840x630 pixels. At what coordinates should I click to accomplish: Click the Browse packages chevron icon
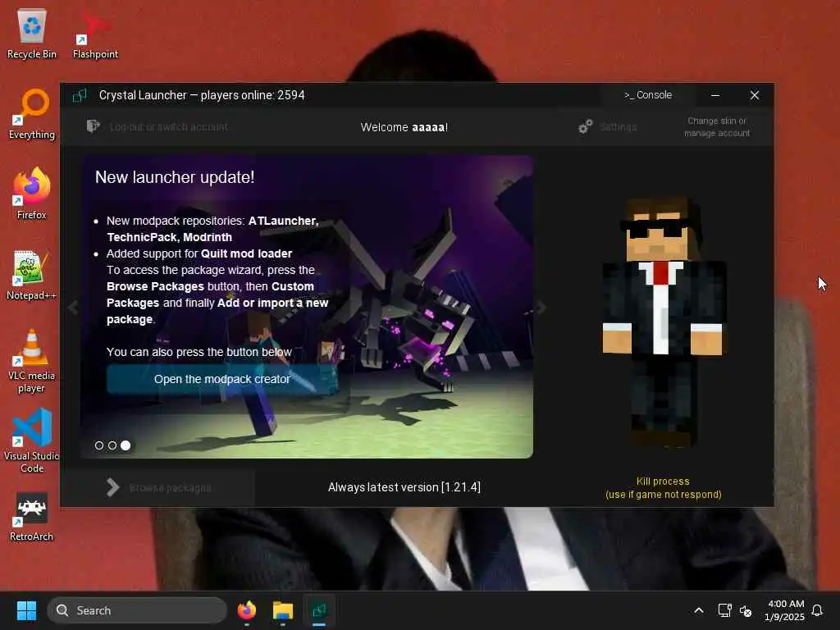click(112, 487)
